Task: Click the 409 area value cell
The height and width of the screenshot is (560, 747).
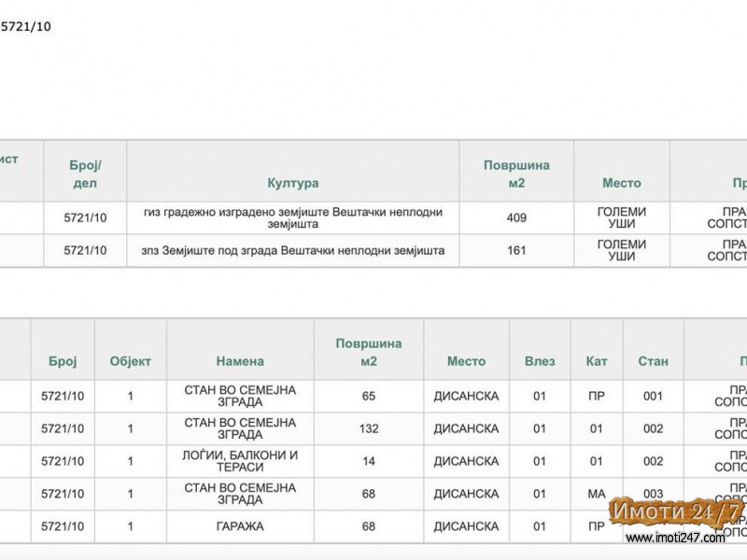Action: [516, 217]
